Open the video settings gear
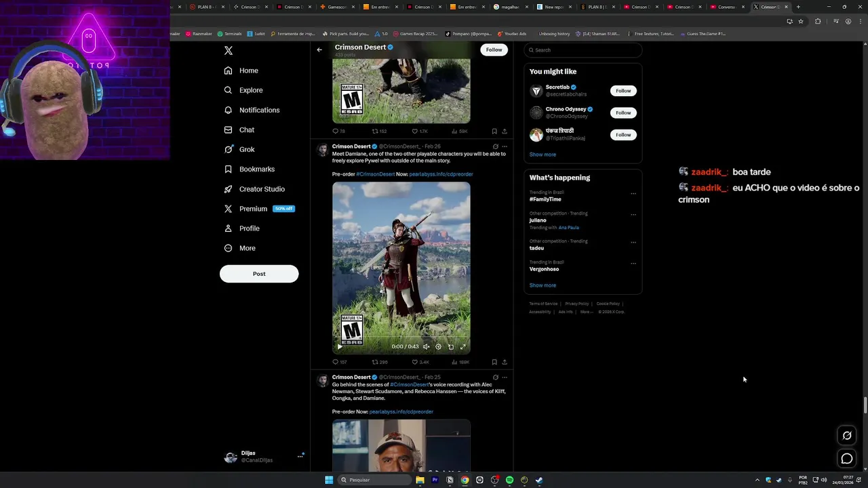Image resolution: width=868 pixels, height=488 pixels. tap(438, 347)
